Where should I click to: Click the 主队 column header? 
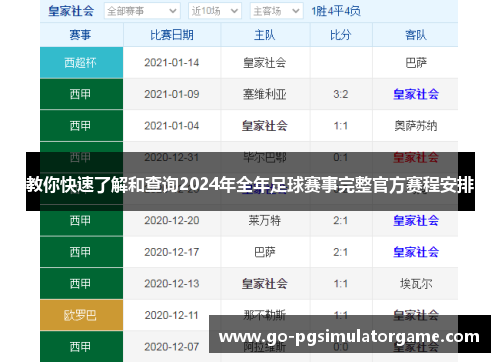coord(265,35)
